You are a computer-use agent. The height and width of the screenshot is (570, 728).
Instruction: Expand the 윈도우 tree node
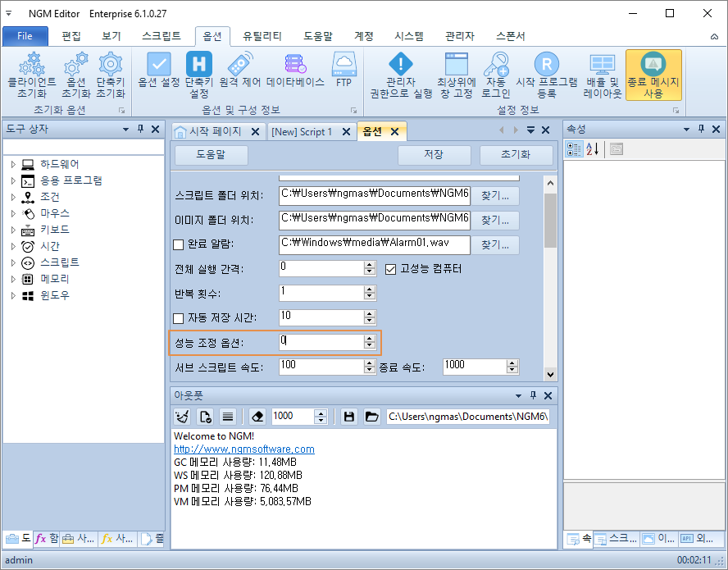point(13,295)
